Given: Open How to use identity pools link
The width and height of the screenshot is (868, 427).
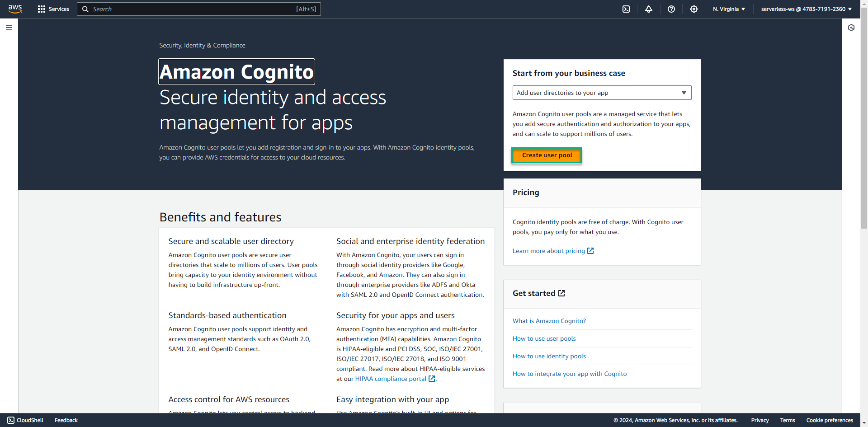Looking at the screenshot, I should pyautogui.click(x=549, y=356).
